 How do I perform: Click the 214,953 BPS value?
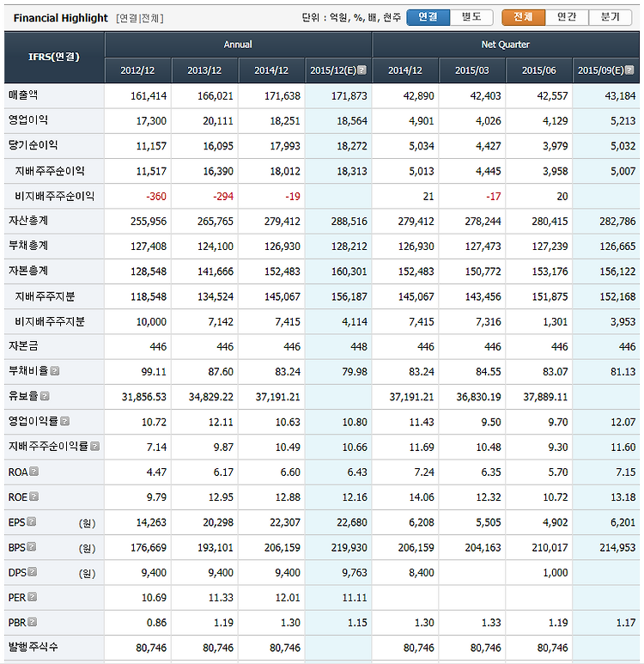(x=617, y=548)
